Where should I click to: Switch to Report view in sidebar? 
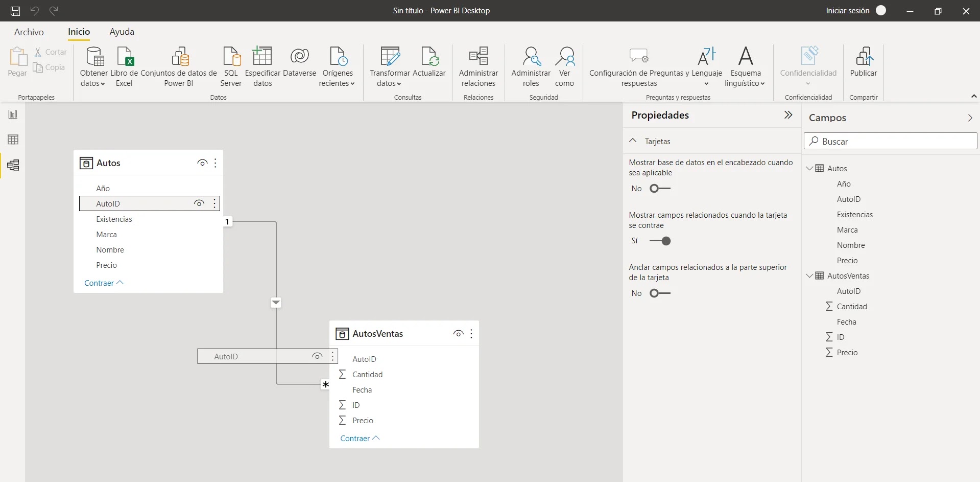pyautogui.click(x=13, y=114)
